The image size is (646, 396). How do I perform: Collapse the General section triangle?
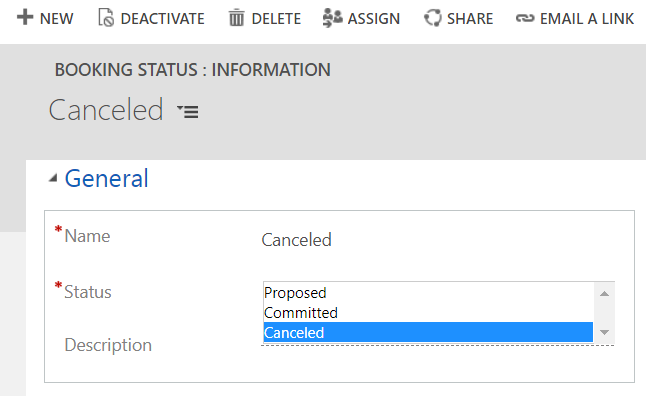pos(53,178)
